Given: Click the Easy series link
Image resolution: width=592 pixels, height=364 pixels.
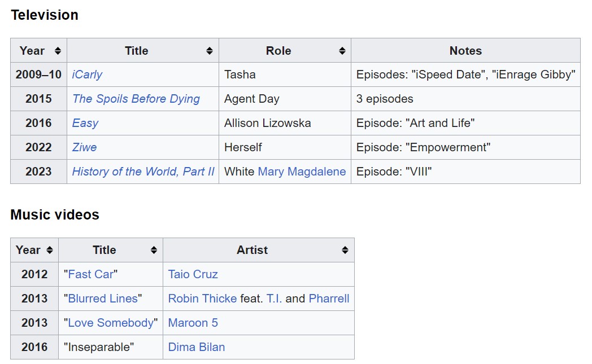Looking at the screenshot, I should pyautogui.click(x=85, y=123).
